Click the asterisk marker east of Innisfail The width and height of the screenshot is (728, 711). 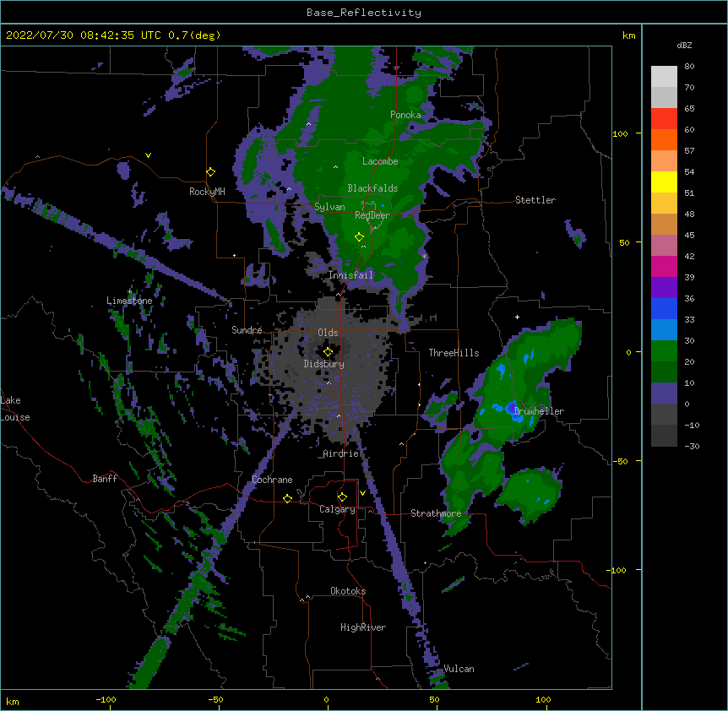424,256
